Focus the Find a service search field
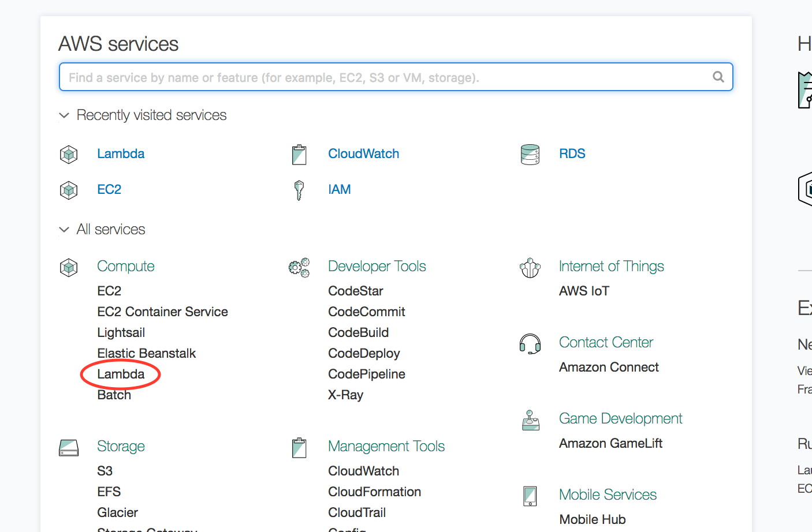Viewport: 812px width, 532px height. pos(387,77)
